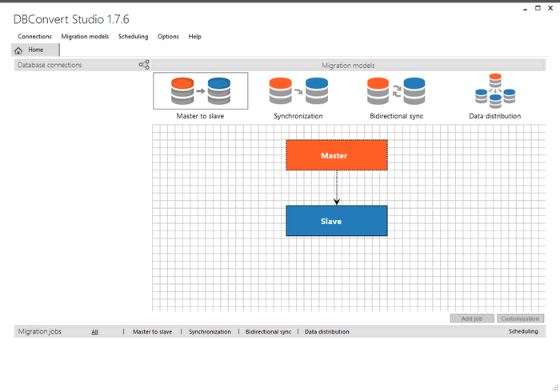This screenshot has height=392, width=560.
Task: Filter jobs by Synchronization
Action: pyautogui.click(x=210, y=331)
